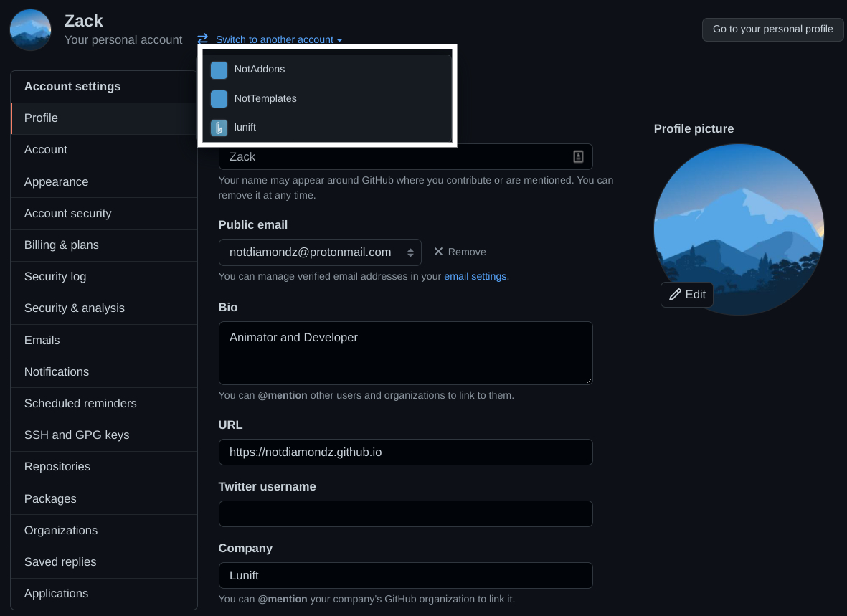Open Account security in the sidebar
847x616 pixels.
[x=104, y=214]
